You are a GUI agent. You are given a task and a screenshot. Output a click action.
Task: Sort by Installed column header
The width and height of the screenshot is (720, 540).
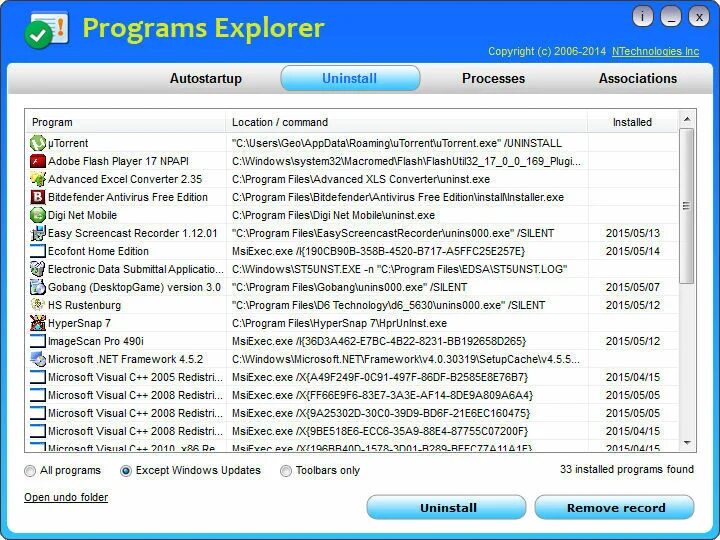pos(633,122)
